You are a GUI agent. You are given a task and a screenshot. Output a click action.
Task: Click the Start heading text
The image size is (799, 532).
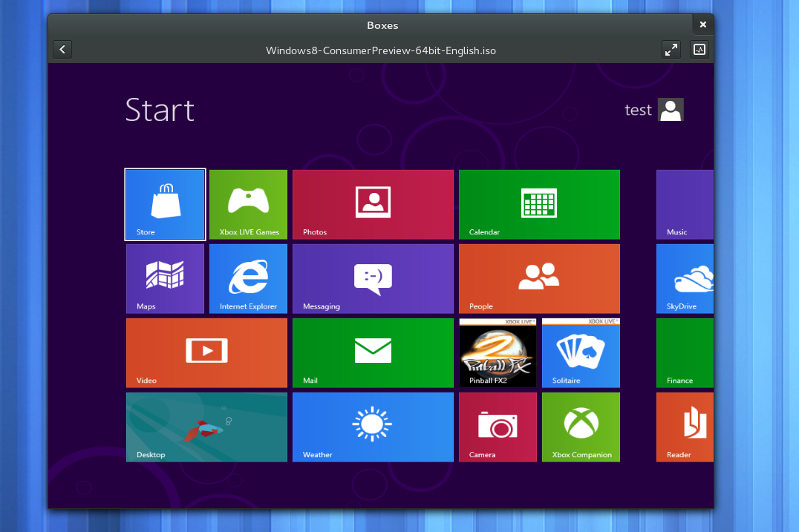[160, 110]
